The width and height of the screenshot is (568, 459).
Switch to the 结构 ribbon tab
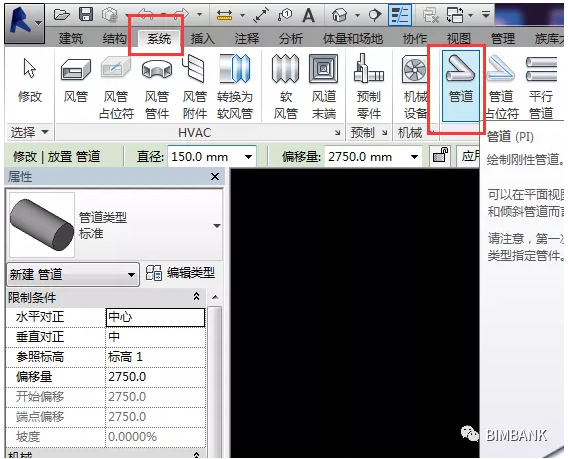[114, 38]
